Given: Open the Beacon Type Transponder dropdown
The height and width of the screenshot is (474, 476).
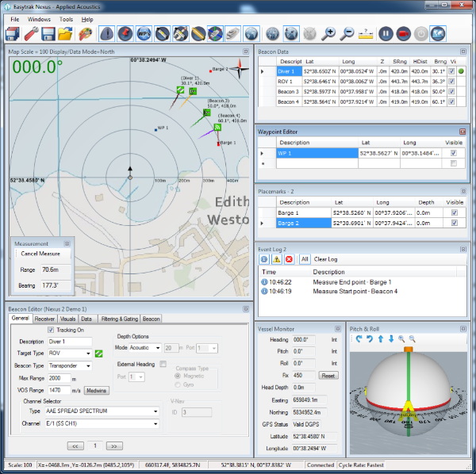Looking at the screenshot, I should (88, 365).
